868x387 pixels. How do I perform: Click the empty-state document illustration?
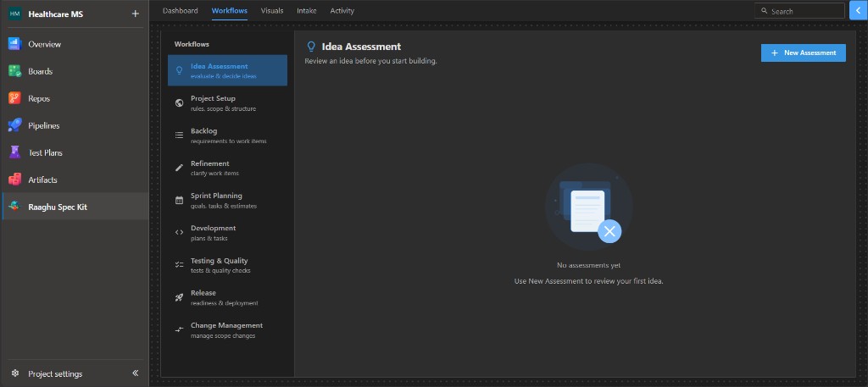coord(589,207)
